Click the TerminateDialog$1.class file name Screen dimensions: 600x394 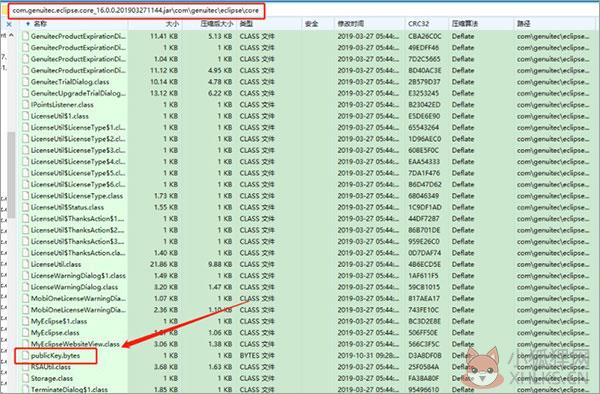coord(69,389)
